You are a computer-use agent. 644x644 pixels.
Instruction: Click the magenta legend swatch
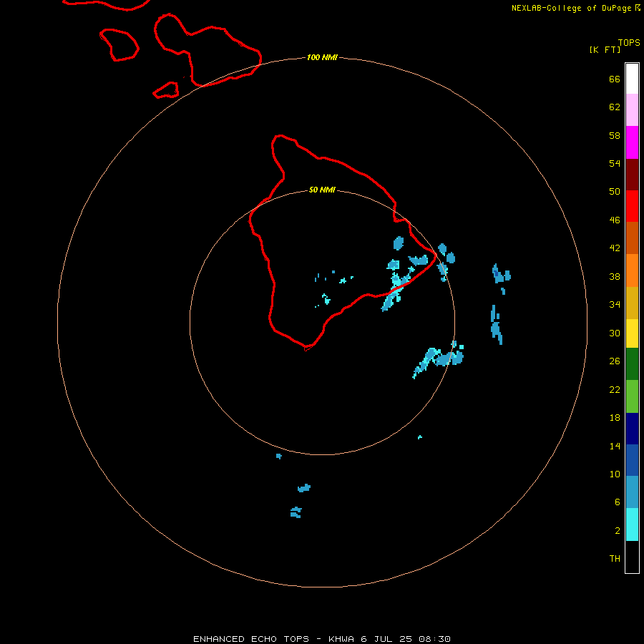pyautogui.click(x=632, y=142)
